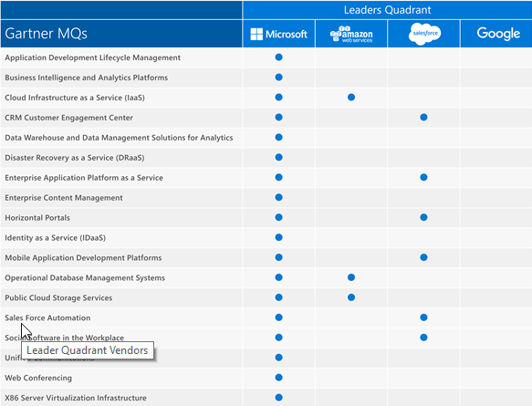Click the Amazon Web Services logo
This screenshot has height=406, width=532.
[351, 34]
